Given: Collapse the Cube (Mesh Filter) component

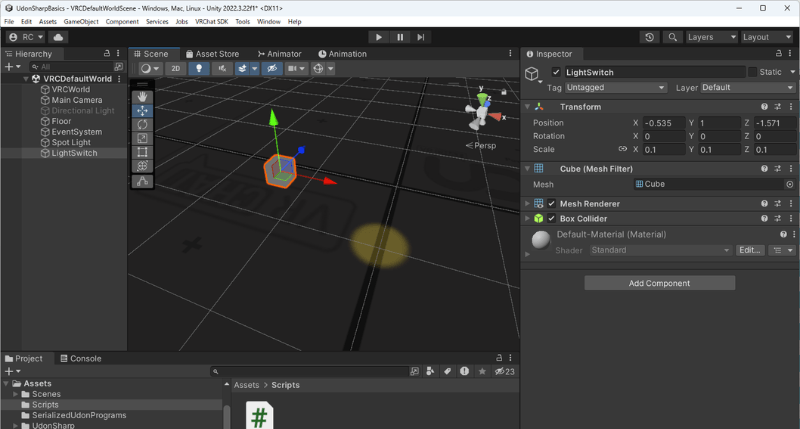Looking at the screenshot, I should click(527, 169).
